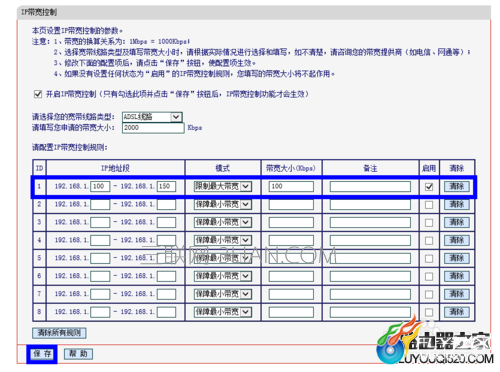Uncheck 开启IP带宽控制 checkbox
Screen dimensions: 500x372
click(x=38, y=94)
